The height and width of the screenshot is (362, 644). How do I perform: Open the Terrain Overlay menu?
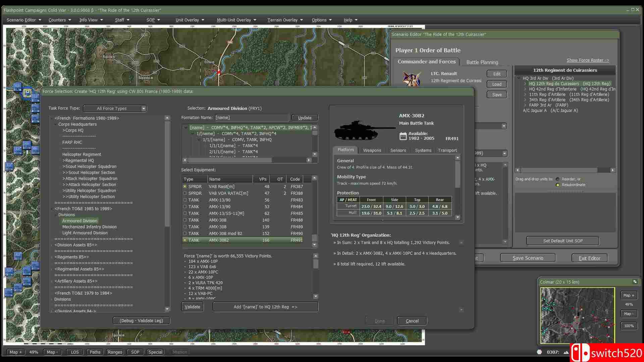click(283, 20)
